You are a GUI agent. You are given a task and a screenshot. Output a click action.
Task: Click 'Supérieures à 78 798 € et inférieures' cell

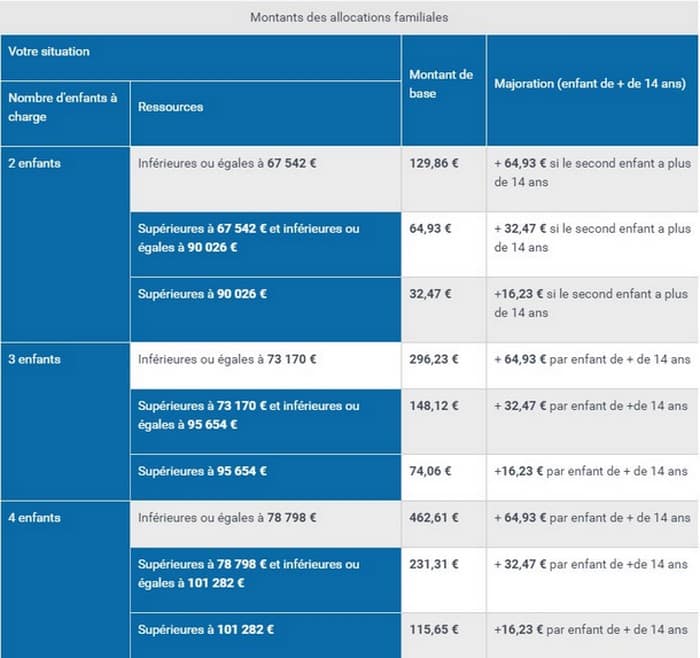(266, 579)
